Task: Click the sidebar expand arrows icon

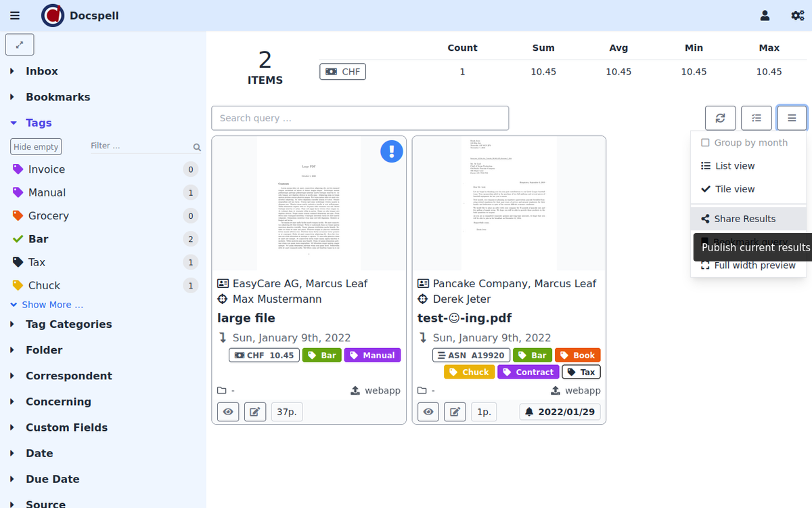Action: pyautogui.click(x=20, y=45)
